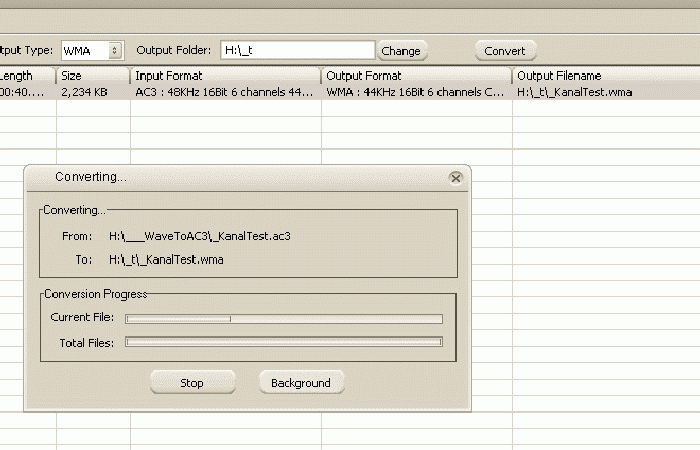700x450 pixels.
Task: Click the Total Files progress bar
Action: click(283, 342)
